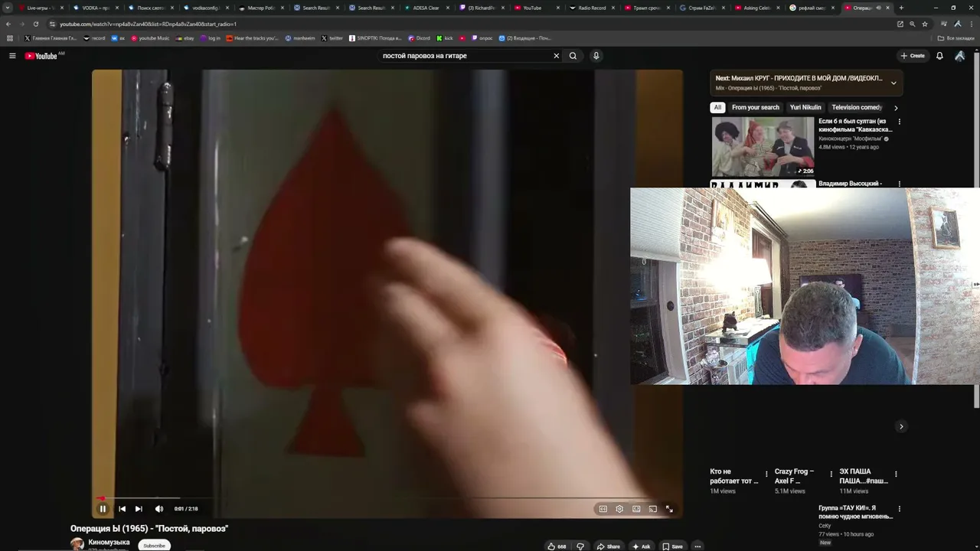Open the Create button
980x551 pixels.
click(x=913, y=56)
